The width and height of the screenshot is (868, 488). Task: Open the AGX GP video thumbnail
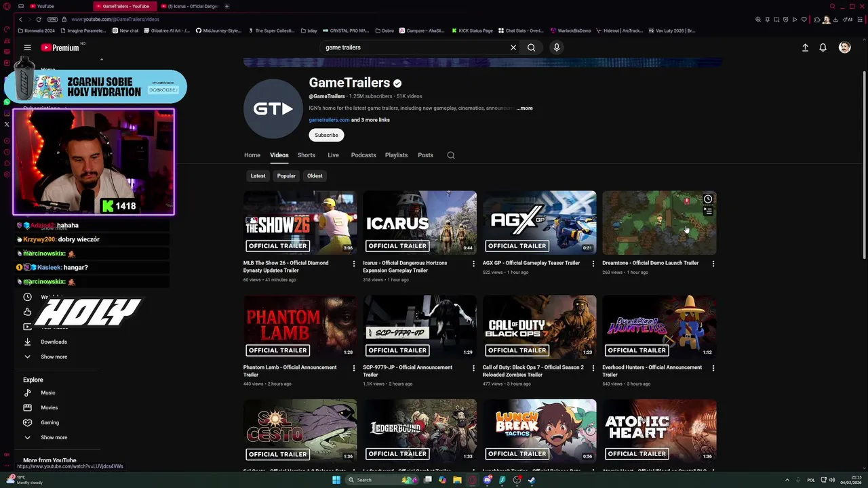pyautogui.click(x=540, y=223)
